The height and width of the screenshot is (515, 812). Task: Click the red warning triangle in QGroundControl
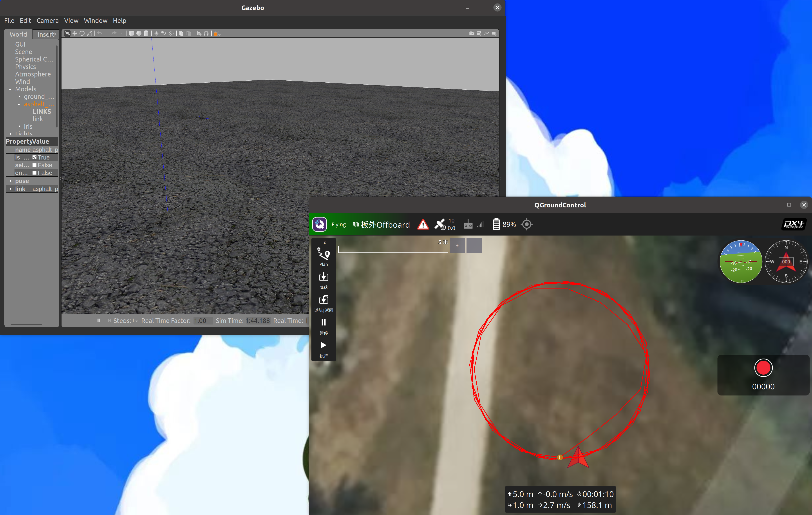tap(423, 225)
